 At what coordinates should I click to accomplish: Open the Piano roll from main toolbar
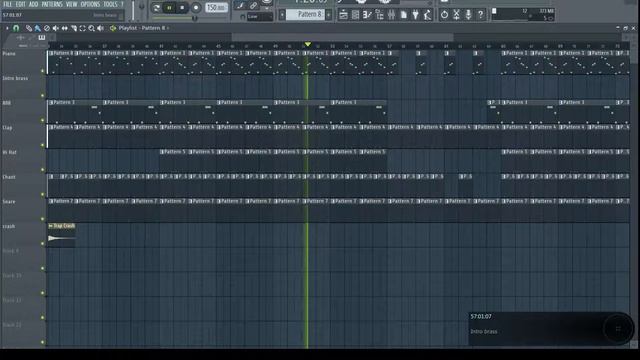[x=367, y=15]
